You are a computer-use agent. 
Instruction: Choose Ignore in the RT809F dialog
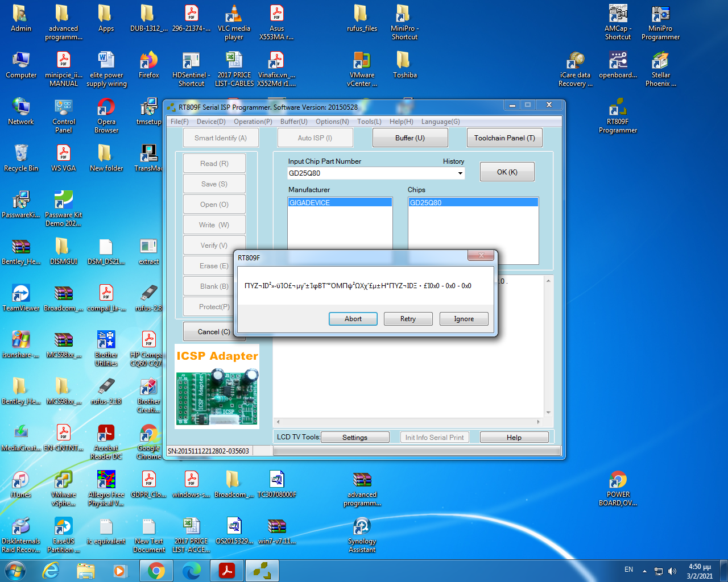coord(464,319)
